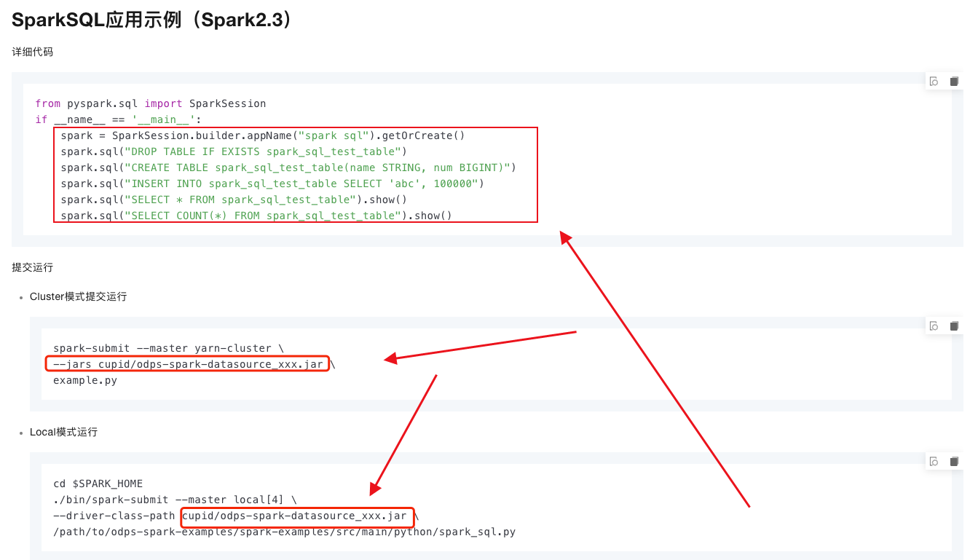Click the theme switch icon on the yarn-cluster code block
The image size is (970, 560).
click(934, 326)
